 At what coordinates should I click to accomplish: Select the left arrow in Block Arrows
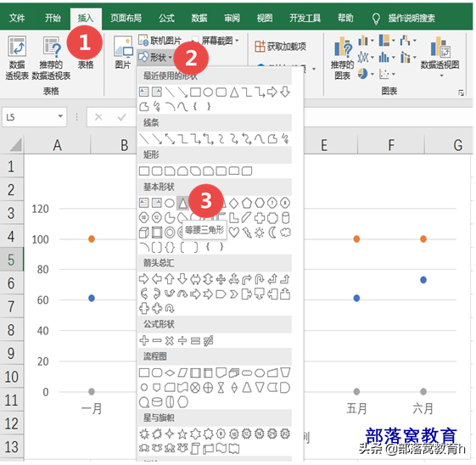click(157, 279)
